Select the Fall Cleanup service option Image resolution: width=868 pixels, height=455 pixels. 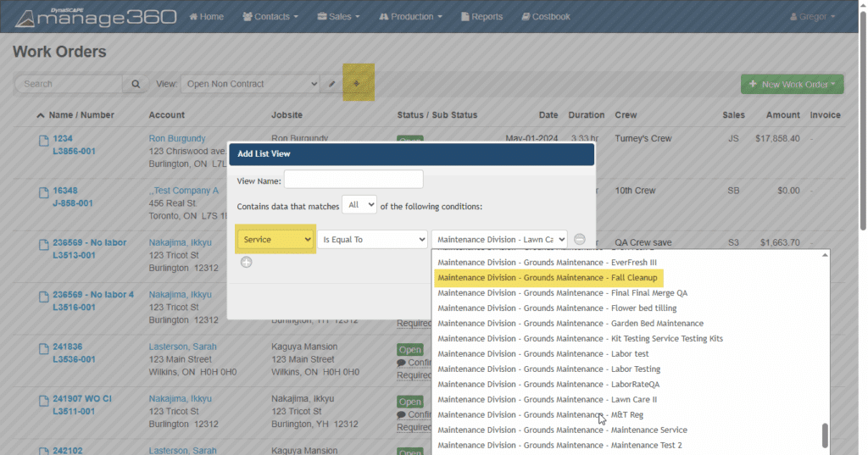(x=548, y=278)
